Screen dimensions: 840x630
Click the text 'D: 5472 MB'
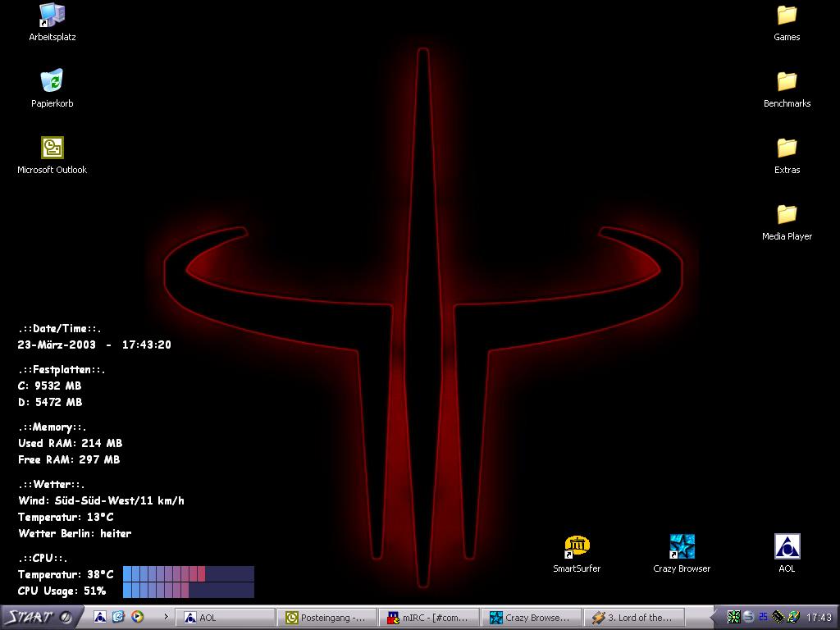50,402
